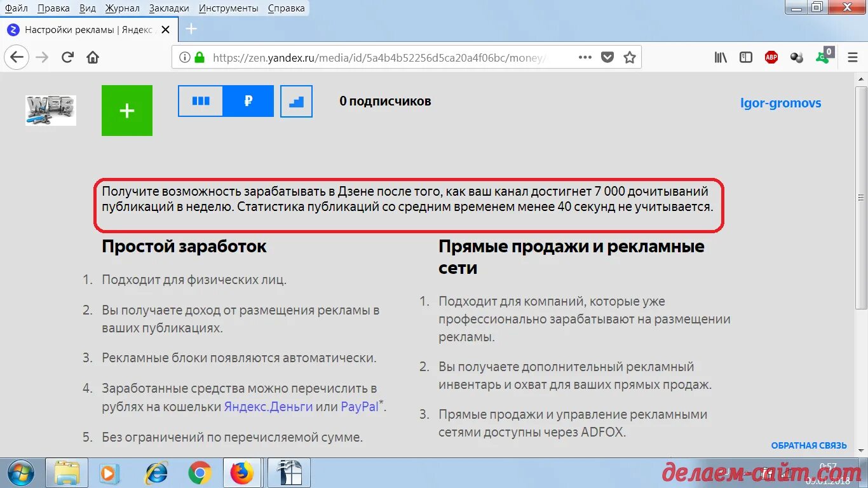Click the Простой заработок heading

pos(184,247)
